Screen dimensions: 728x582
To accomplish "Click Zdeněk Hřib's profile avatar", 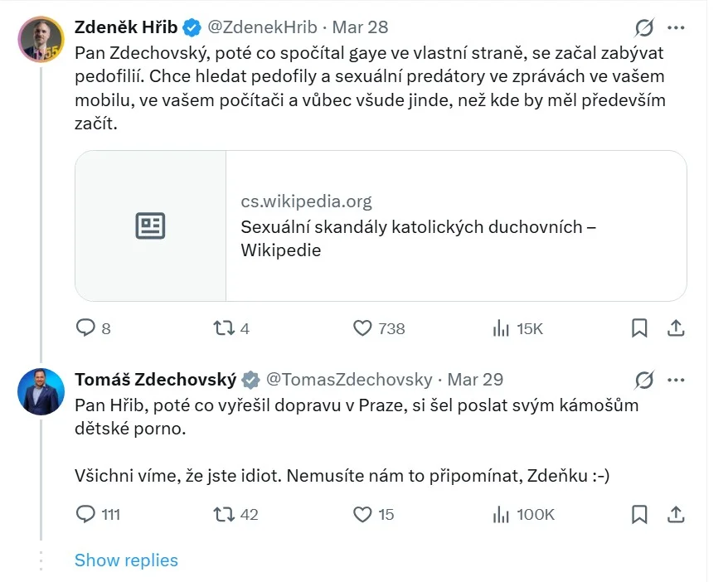I will point(41,39).
